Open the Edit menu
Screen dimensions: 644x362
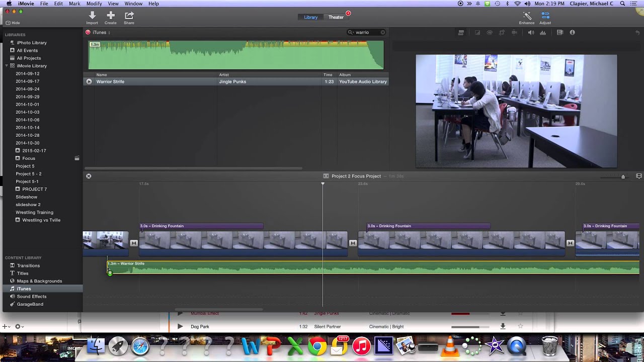click(x=58, y=4)
